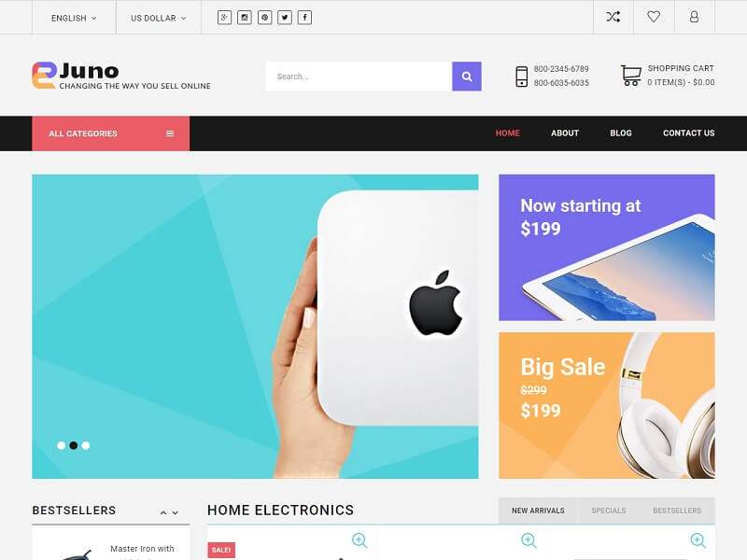
Task: Open the wishlist heart icon
Action: [x=654, y=17]
